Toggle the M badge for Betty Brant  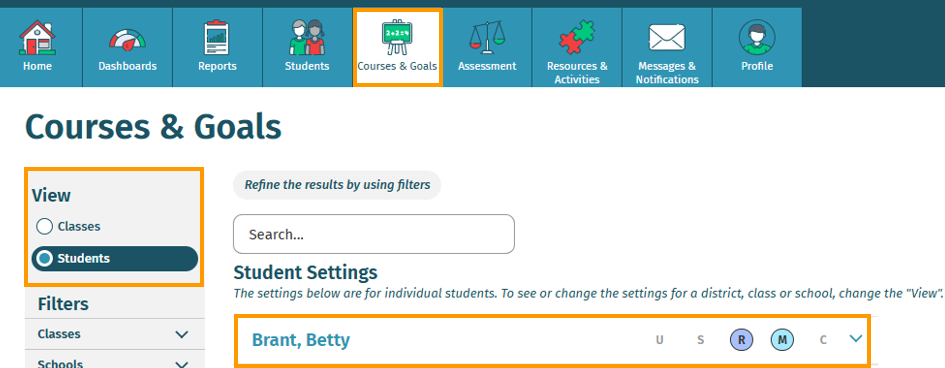pos(782,340)
